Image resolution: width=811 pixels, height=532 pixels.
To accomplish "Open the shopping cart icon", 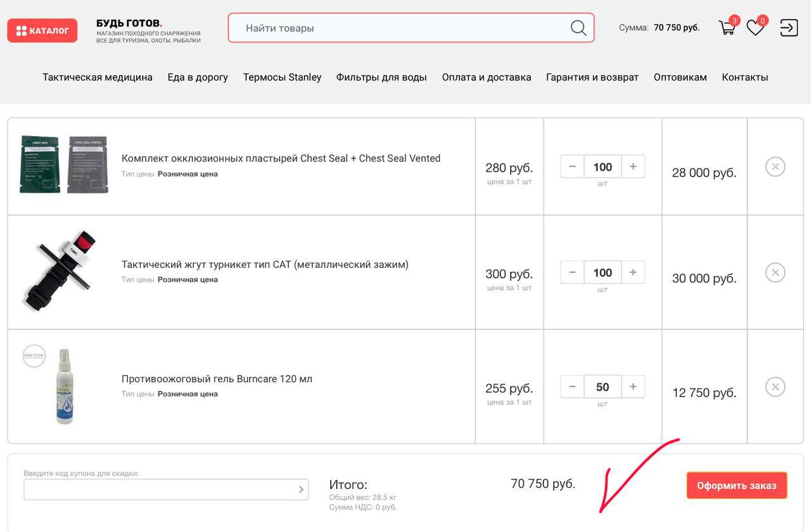I will click(727, 28).
